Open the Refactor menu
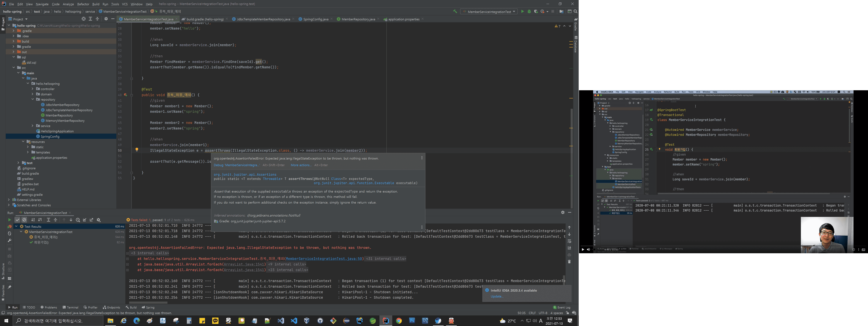The height and width of the screenshot is (326, 868). (83, 4)
